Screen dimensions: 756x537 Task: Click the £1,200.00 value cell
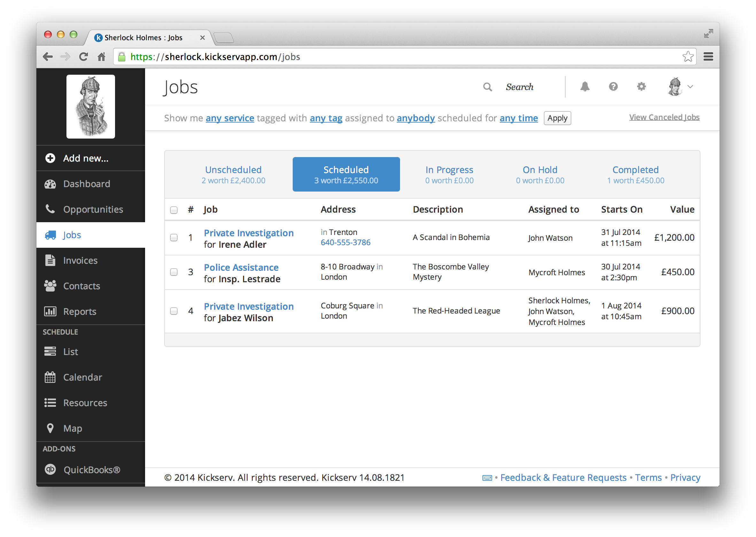click(x=674, y=238)
